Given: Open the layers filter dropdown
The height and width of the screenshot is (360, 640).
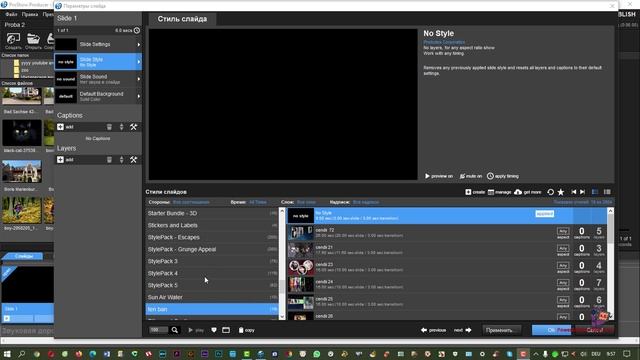Looking at the screenshot, I should [x=306, y=202].
